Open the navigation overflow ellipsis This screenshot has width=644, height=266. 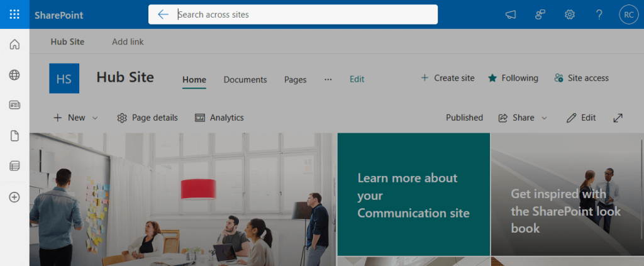[x=328, y=80]
